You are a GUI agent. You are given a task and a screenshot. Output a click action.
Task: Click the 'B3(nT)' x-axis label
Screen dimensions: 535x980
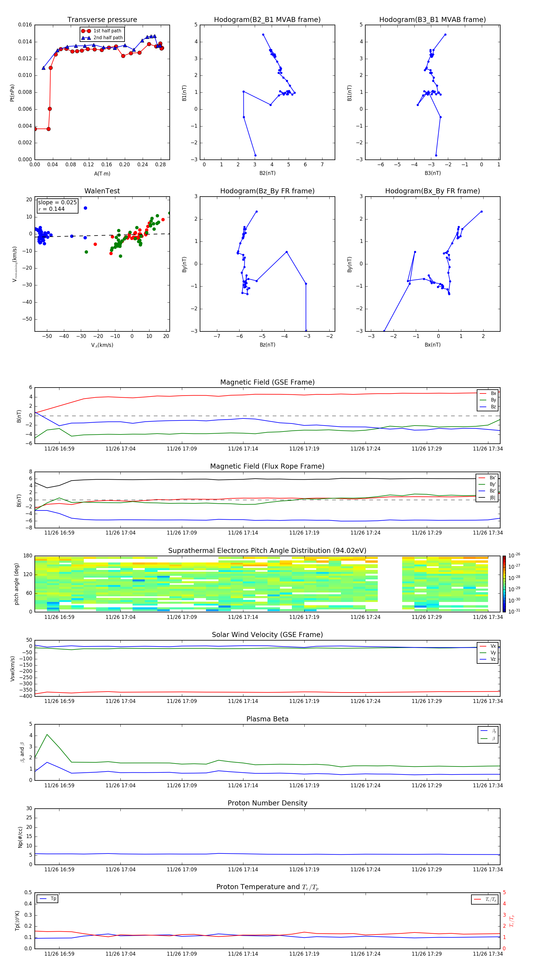[x=432, y=173]
